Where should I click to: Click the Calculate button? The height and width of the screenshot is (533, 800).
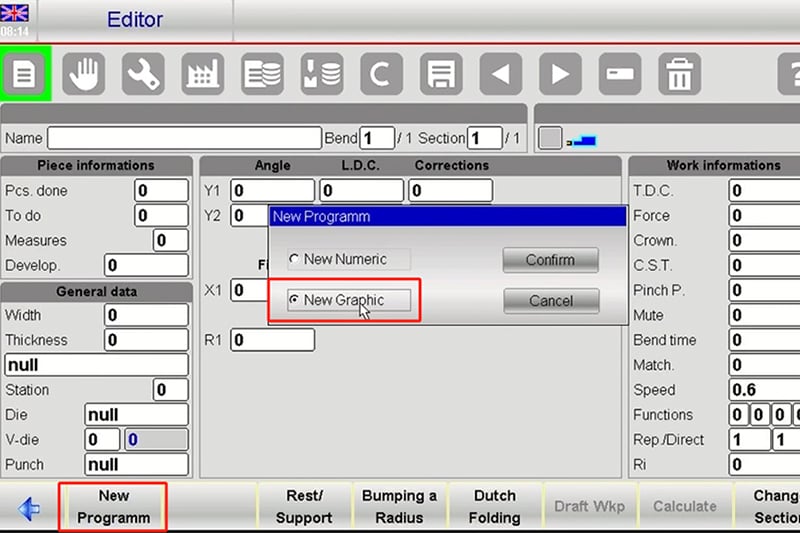point(685,506)
